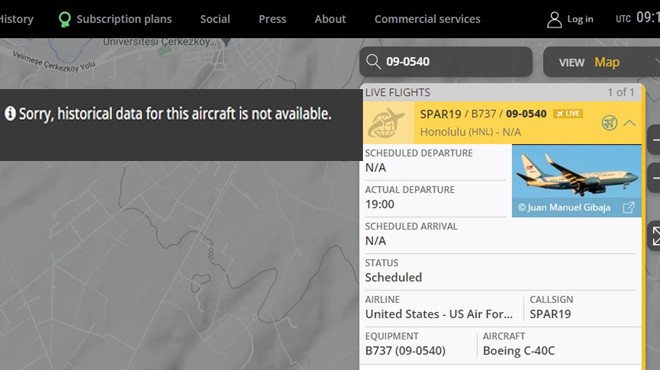
Task: Click the flight title SPAR19 / B737 / 09-0540
Action: click(483, 114)
